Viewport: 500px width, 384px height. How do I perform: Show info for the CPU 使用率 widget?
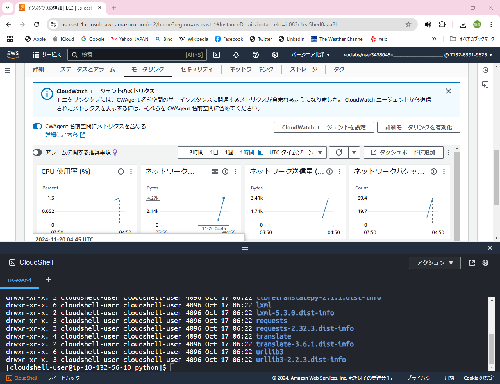(121, 171)
